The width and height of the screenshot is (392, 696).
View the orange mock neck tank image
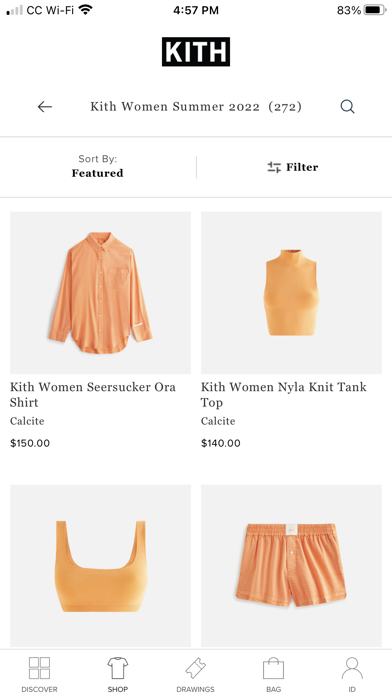click(291, 293)
